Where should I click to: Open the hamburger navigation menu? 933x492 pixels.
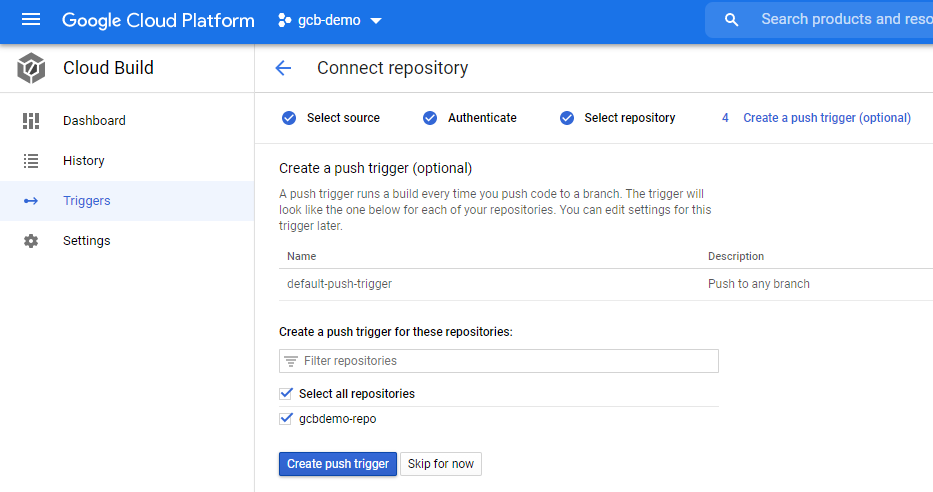click(x=31, y=20)
